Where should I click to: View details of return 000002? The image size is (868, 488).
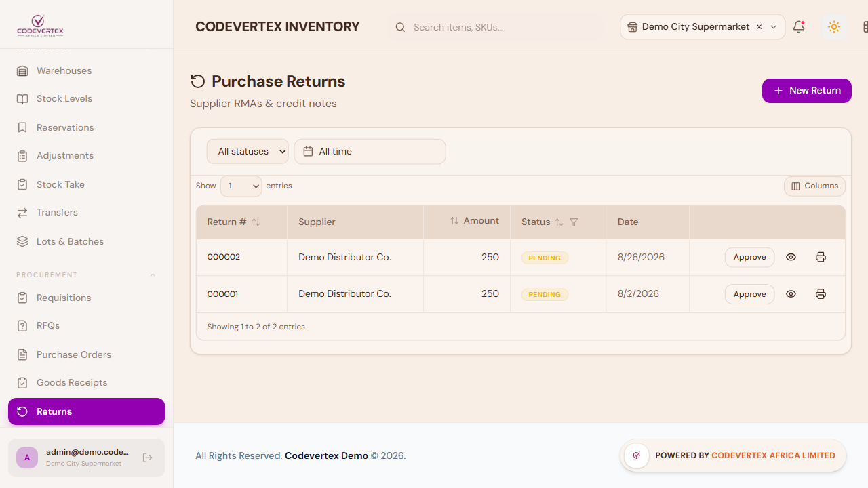pos(791,257)
